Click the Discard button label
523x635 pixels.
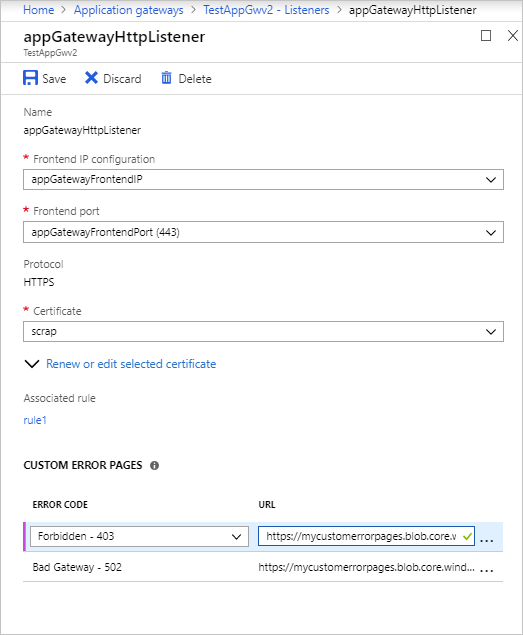(x=122, y=79)
